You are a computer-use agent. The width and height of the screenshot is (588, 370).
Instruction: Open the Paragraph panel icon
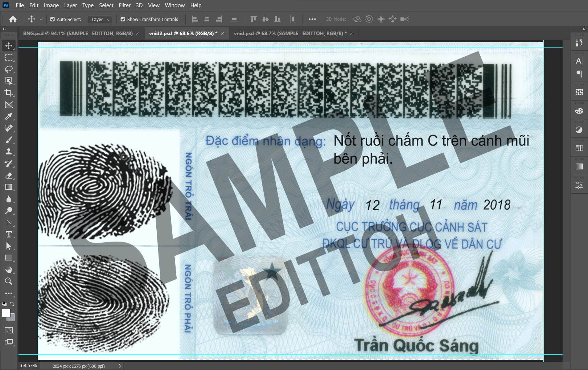(x=579, y=74)
